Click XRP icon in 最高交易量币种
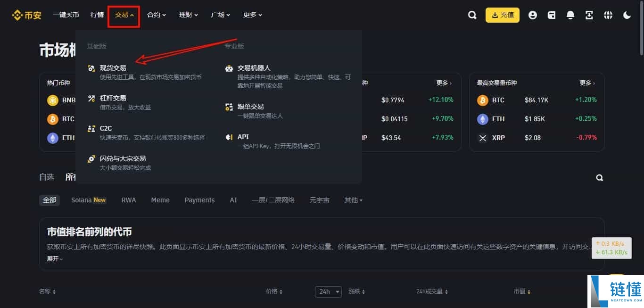This screenshot has height=308, width=644. tap(483, 138)
